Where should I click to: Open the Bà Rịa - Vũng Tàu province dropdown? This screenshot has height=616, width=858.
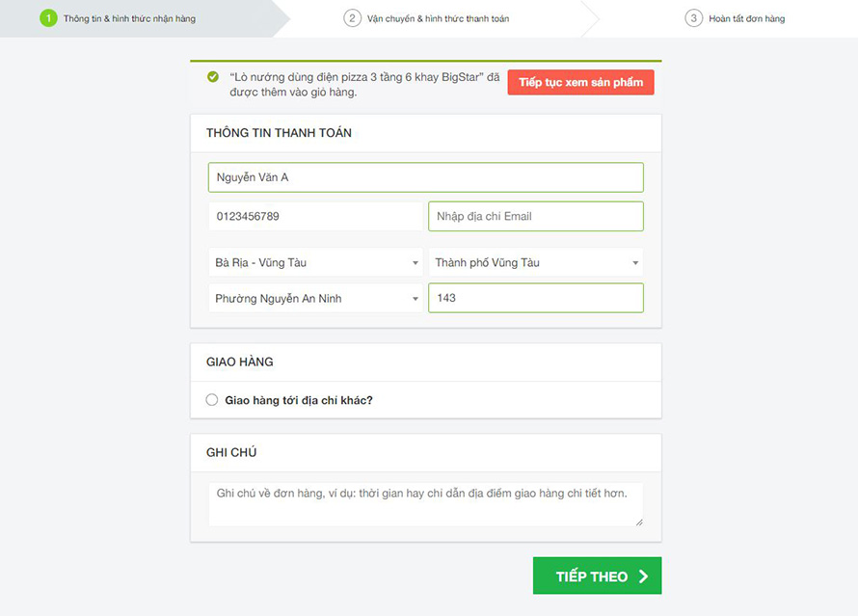pyautogui.click(x=315, y=262)
